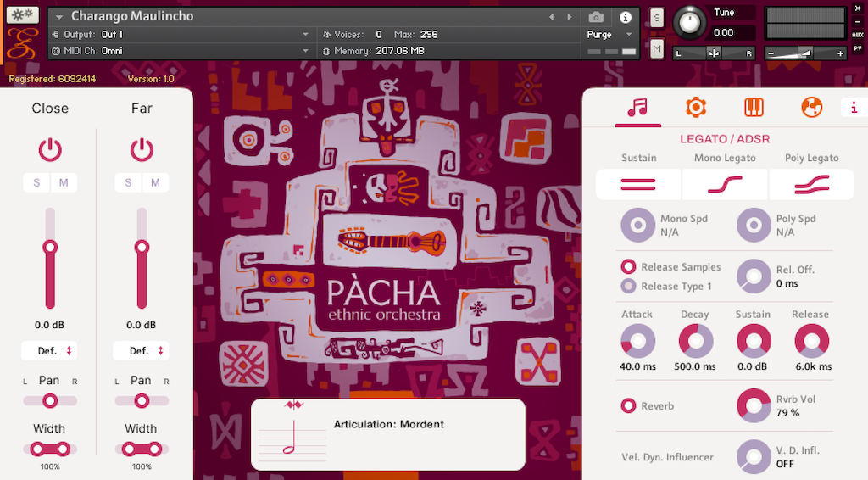Switch to the music note Legato/ADSR tab

point(637,108)
